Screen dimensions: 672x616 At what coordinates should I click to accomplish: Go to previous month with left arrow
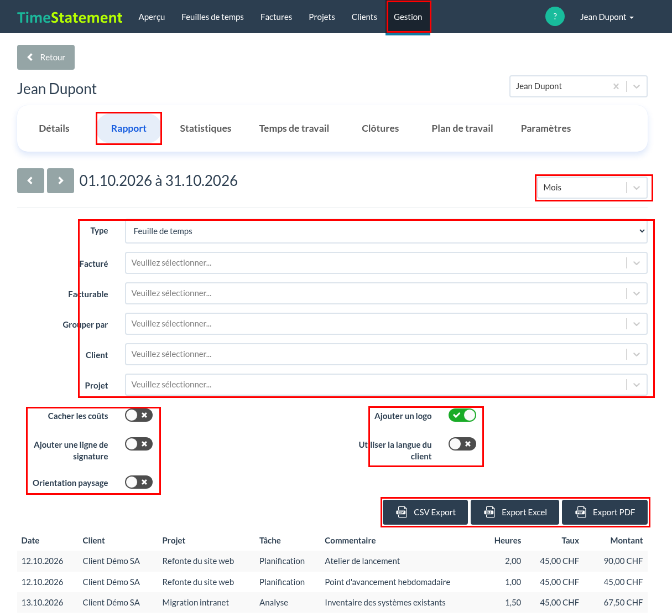[30, 180]
